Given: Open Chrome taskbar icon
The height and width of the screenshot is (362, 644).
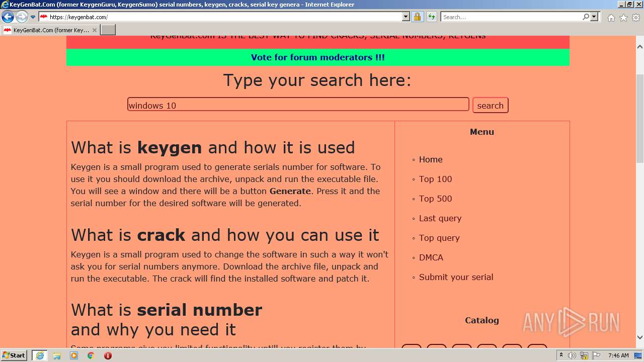Looking at the screenshot, I should (x=91, y=355).
